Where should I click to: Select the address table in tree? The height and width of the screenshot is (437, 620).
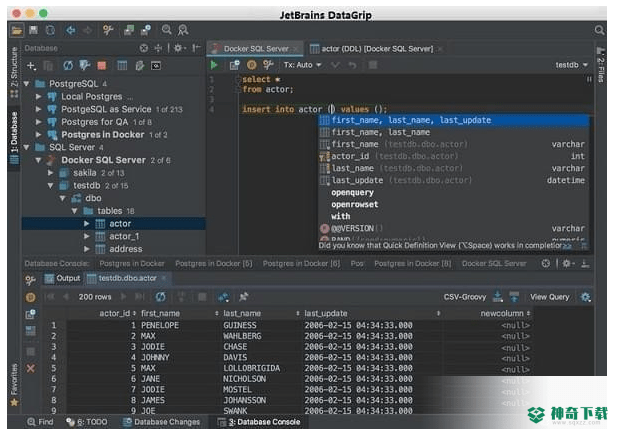coord(125,249)
